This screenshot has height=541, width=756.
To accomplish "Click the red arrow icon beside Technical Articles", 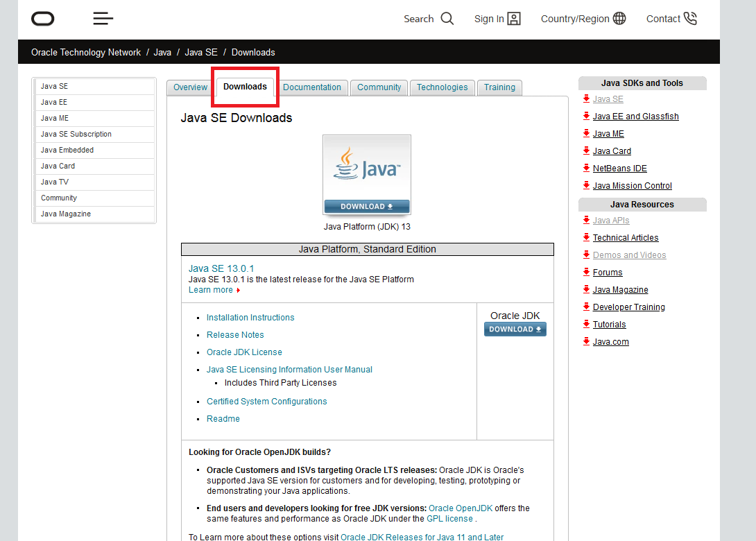I will click(586, 237).
